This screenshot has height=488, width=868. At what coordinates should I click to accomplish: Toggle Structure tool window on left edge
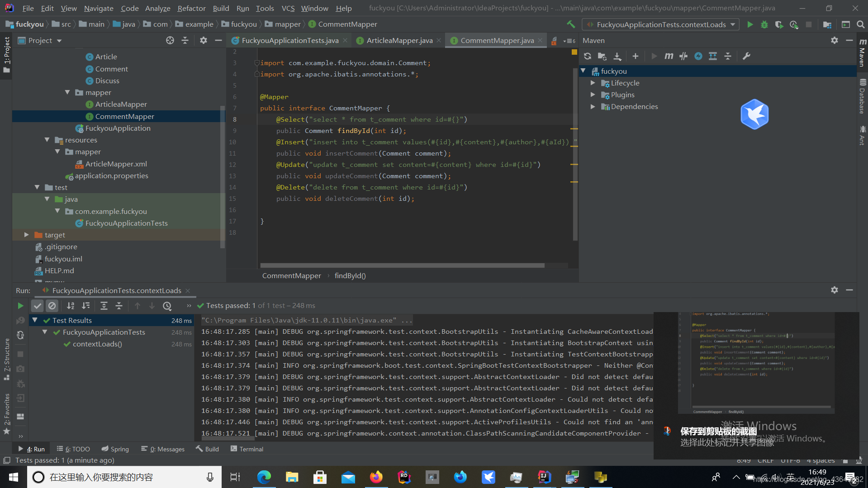pyautogui.click(x=6, y=360)
